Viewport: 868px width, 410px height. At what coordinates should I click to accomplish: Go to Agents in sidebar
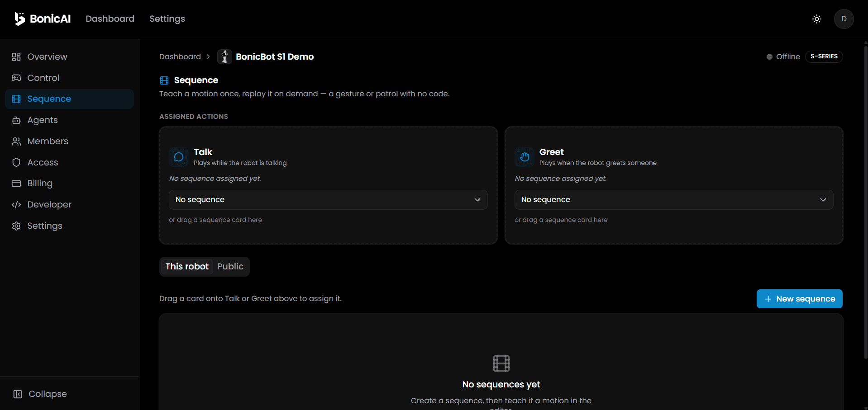tap(69, 120)
